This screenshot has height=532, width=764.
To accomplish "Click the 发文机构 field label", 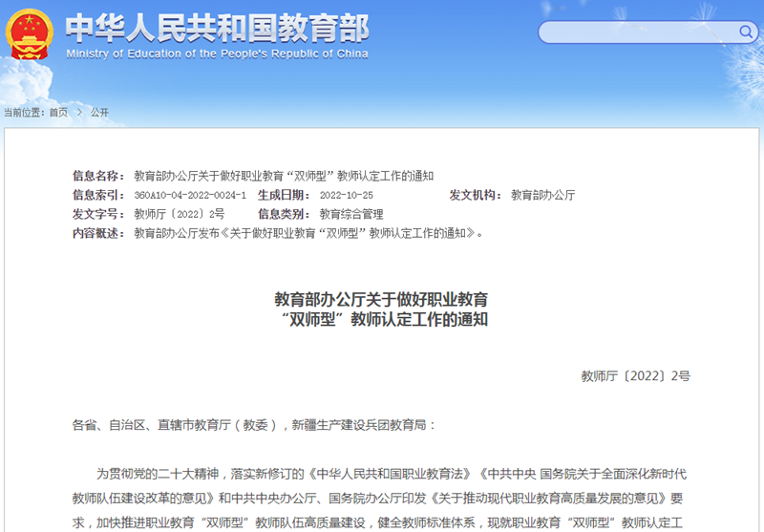I will (x=475, y=196).
